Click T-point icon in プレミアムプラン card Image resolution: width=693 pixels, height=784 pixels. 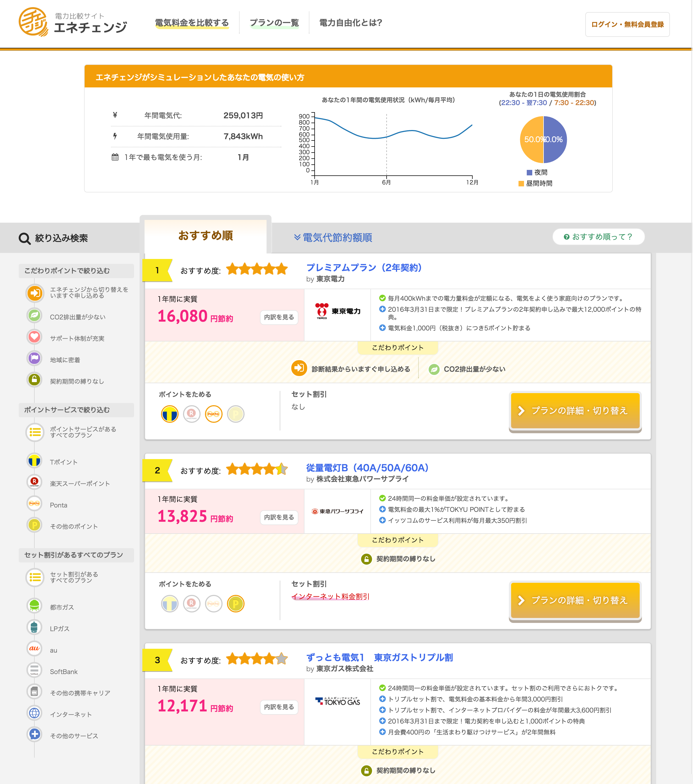170,414
